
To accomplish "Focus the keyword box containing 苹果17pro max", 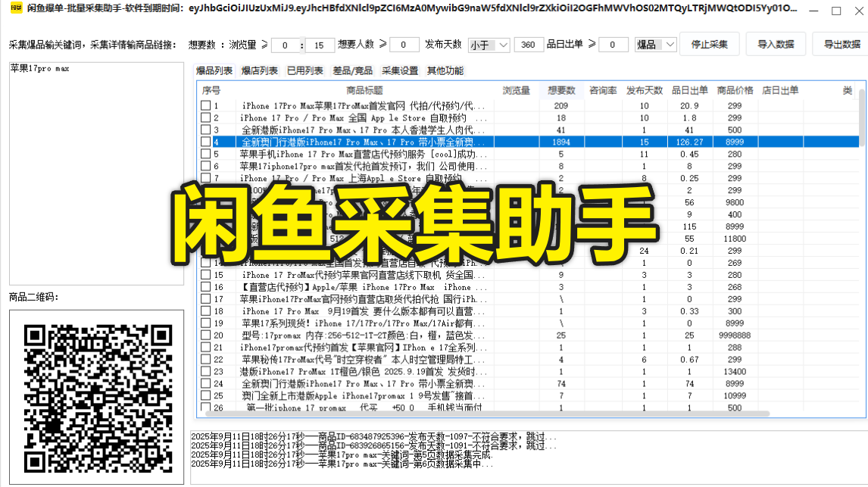I will 96,173.
